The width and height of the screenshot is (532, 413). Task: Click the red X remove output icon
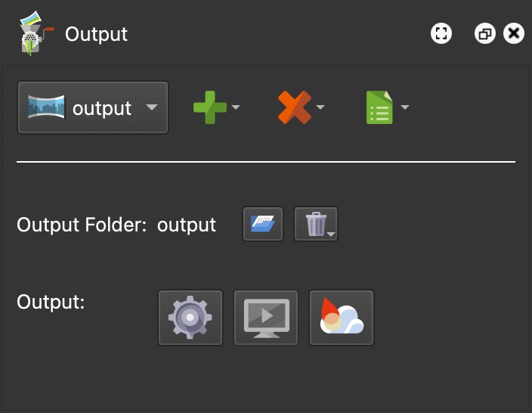point(294,107)
